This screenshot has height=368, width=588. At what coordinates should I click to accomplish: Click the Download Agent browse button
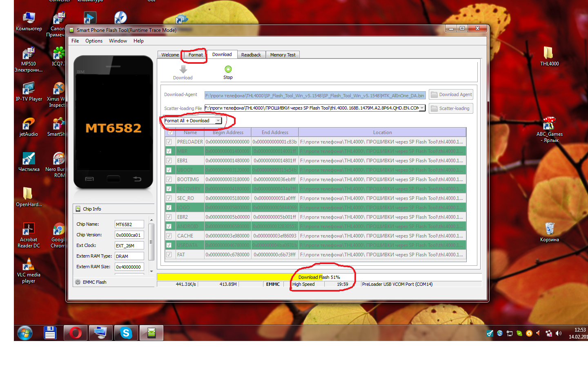(x=451, y=94)
